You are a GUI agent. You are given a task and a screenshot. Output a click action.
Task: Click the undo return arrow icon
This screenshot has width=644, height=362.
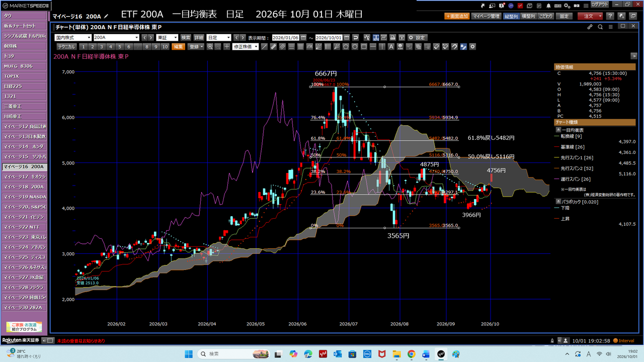point(356,38)
